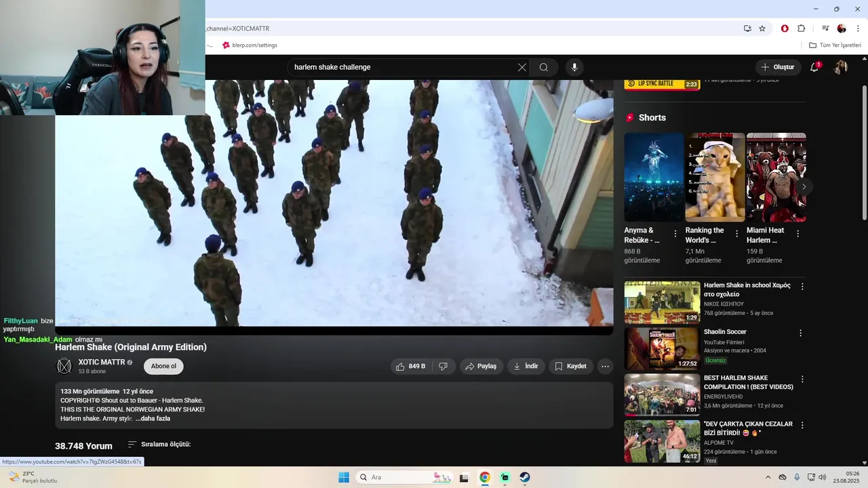Open Tüm Yer İşaretleri bookmarks folder

(835, 45)
